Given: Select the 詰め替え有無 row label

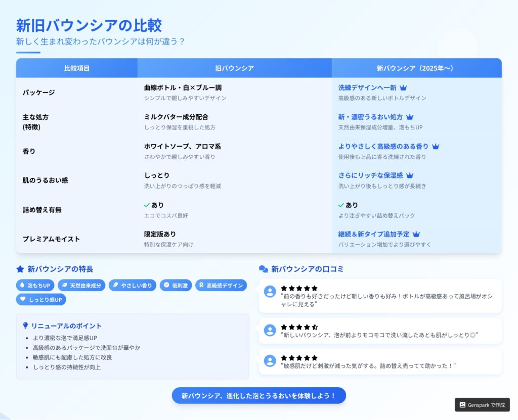Looking at the screenshot, I should [42, 210].
